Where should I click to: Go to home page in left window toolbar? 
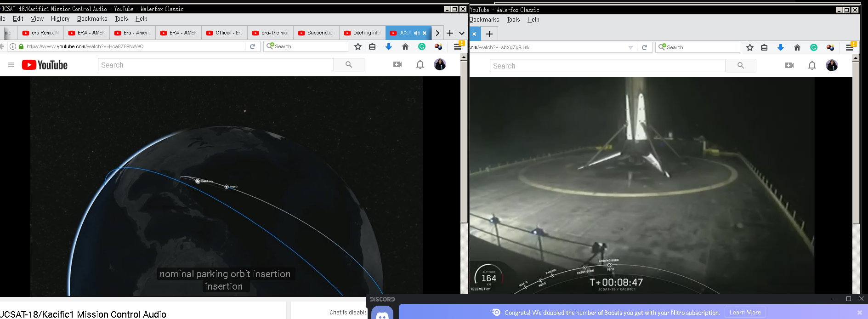click(405, 46)
